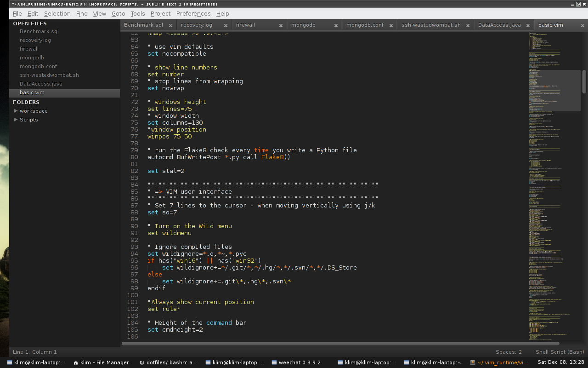Click the vertical scrollbar handle
This screenshot has height=368, width=588.
[584, 81]
